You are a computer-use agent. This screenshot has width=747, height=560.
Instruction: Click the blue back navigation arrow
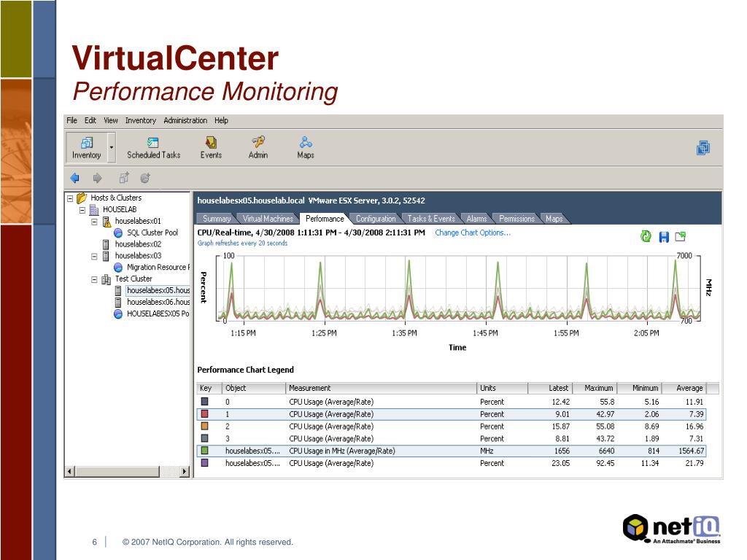pyautogui.click(x=75, y=178)
